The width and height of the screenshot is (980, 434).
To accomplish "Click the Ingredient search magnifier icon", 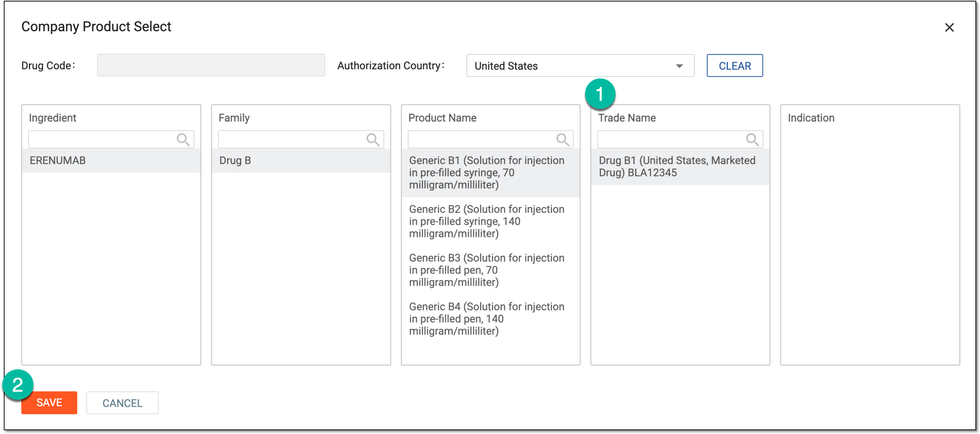I will (183, 139).
